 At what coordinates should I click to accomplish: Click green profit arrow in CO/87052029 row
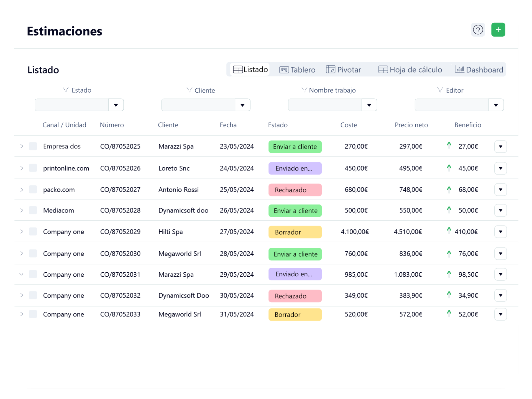[449, 231]
